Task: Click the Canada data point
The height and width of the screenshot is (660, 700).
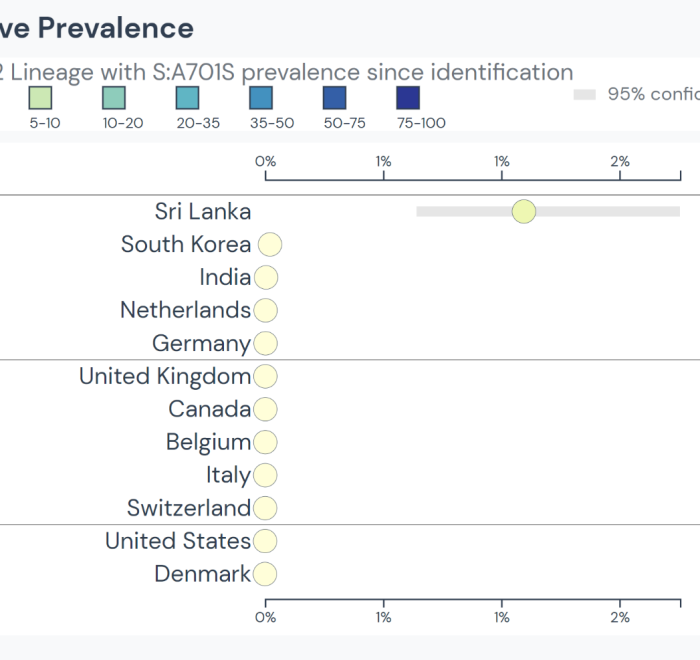Action: 265,409
